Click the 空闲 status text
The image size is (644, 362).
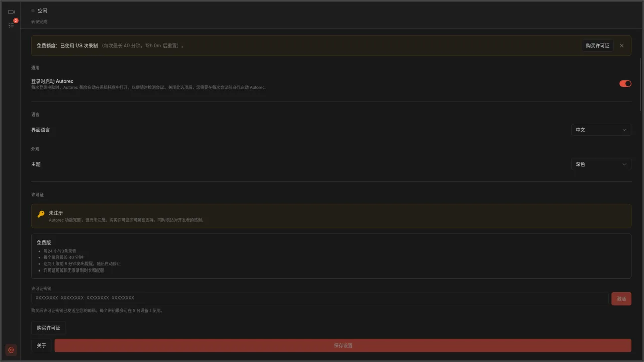pos(42,11)
